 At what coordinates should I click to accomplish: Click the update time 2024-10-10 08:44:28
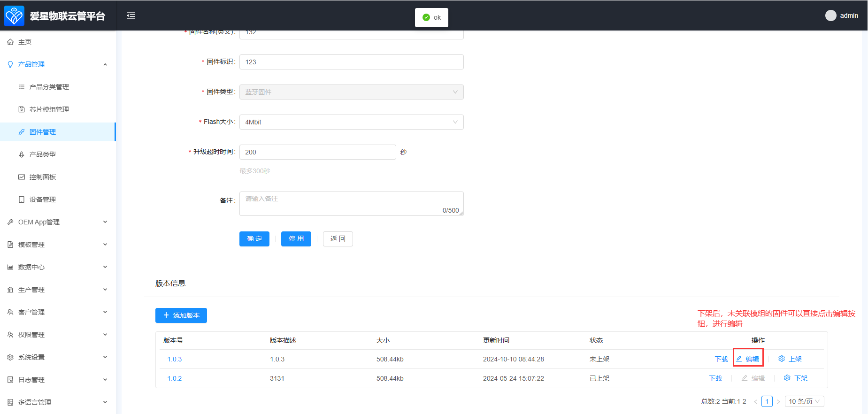coord(514,359)
